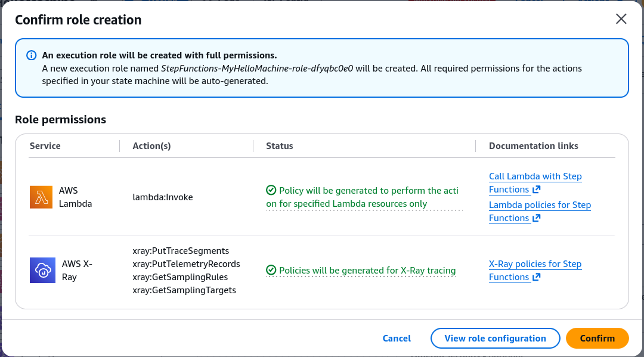The image size is (644, 357).
Task: Click View role configuration button
Action: tap(496, 338)
